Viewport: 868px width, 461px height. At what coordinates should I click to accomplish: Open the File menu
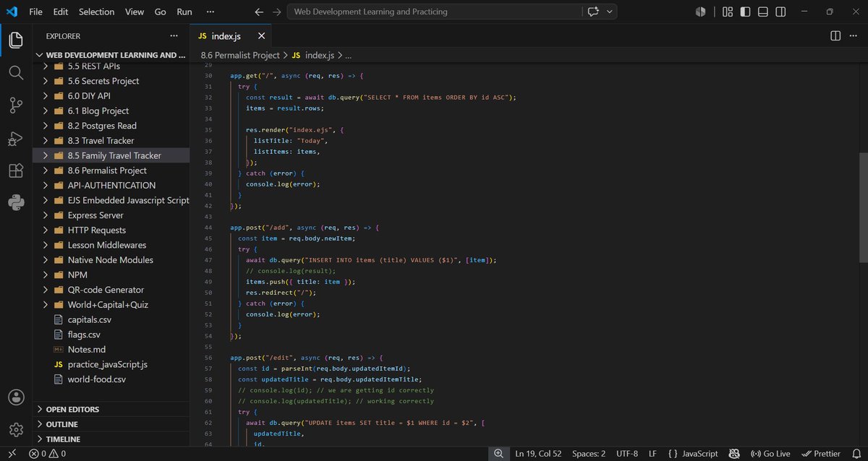pyautogui.click(x=35, y=12)
